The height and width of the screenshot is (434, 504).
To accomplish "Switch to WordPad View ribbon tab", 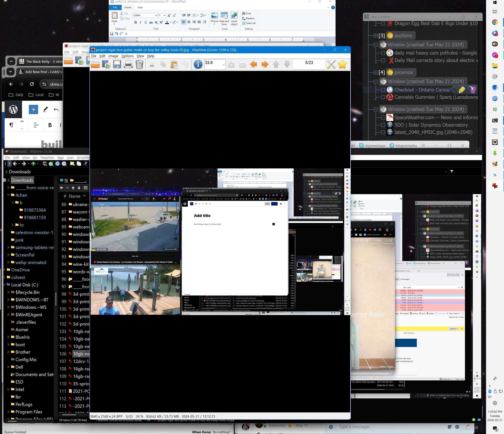I will (x=140, y=7).
